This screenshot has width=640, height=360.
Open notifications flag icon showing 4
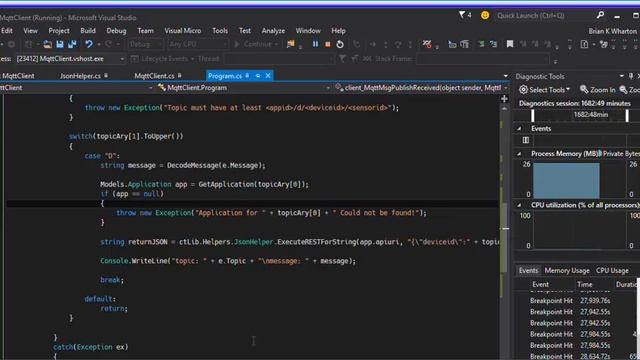pyautogui.click(x=464, y=16)
